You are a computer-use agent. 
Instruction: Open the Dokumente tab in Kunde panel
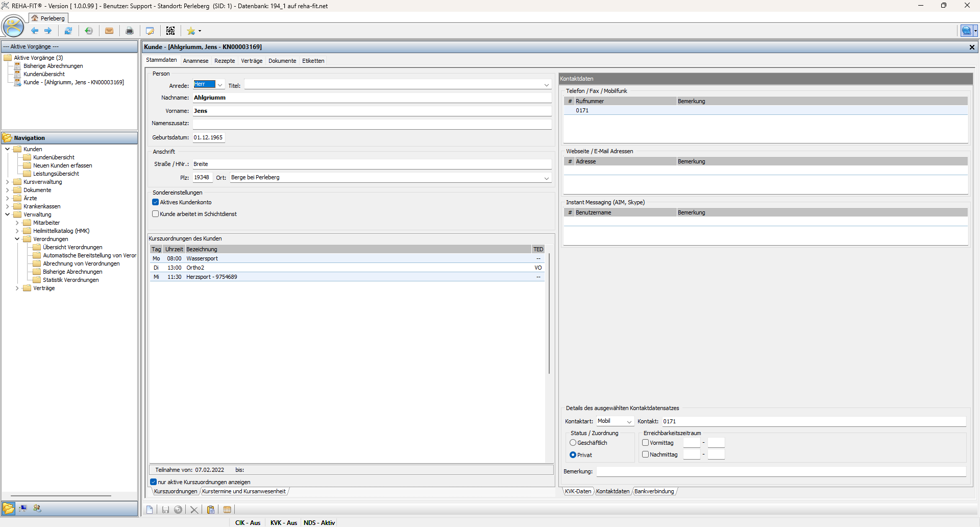coord(282,61)
